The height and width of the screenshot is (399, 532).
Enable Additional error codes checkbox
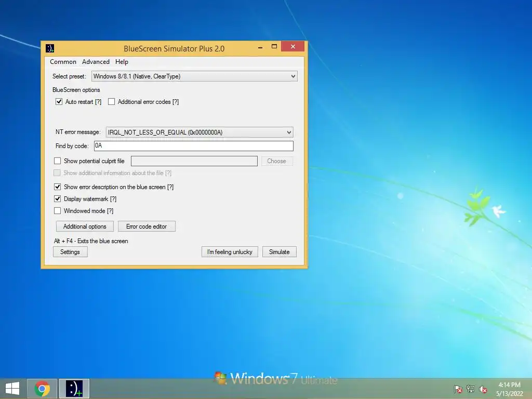pyautogui.click(x=111, y=102)
